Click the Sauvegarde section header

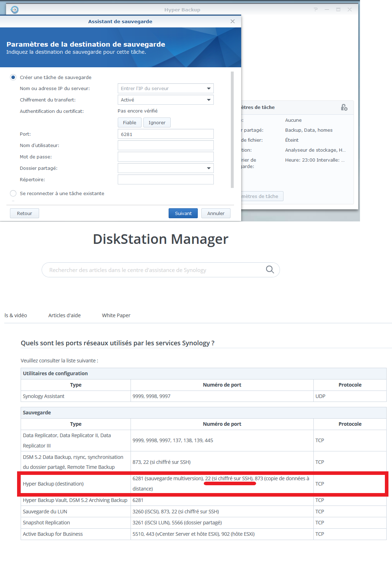(203, 413)
